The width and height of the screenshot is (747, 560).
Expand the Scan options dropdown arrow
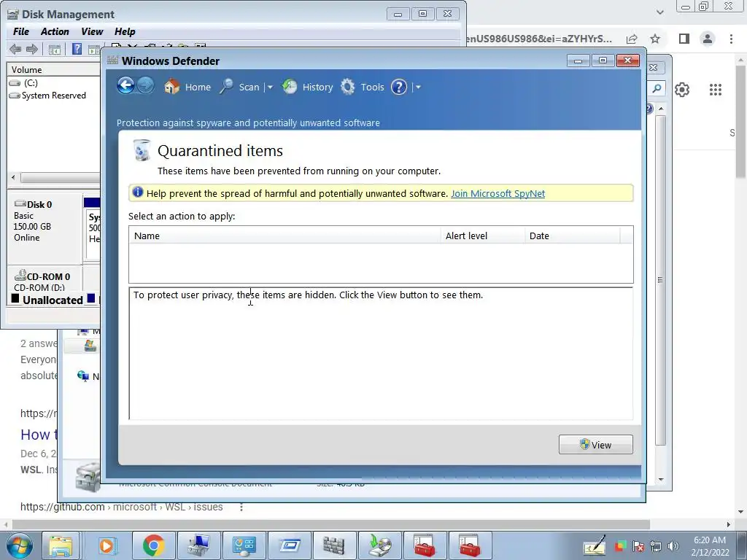[270, 87]
